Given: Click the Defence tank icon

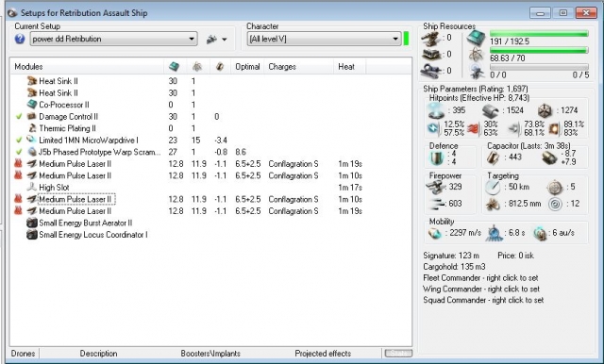Looking at the screenshot, I should (436, 157).
